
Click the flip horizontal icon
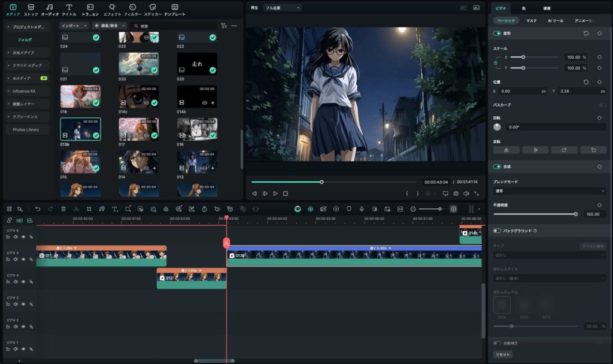[506, 150]
